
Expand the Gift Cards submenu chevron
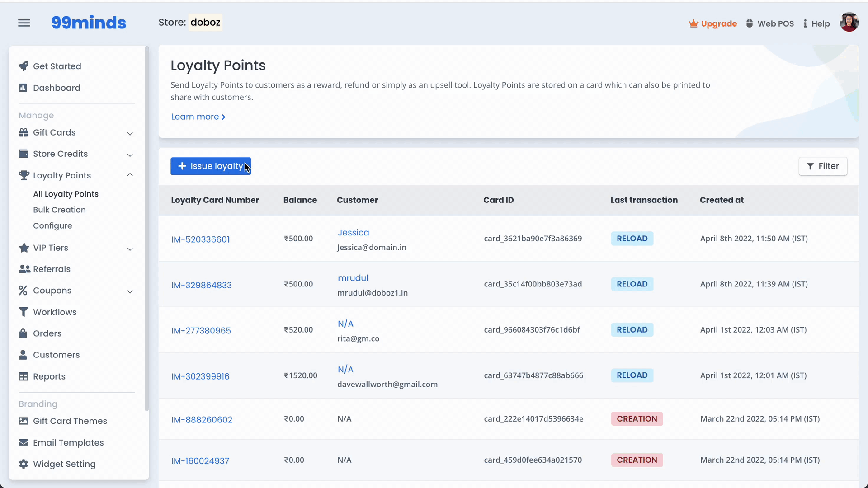[x=130, y=133]
